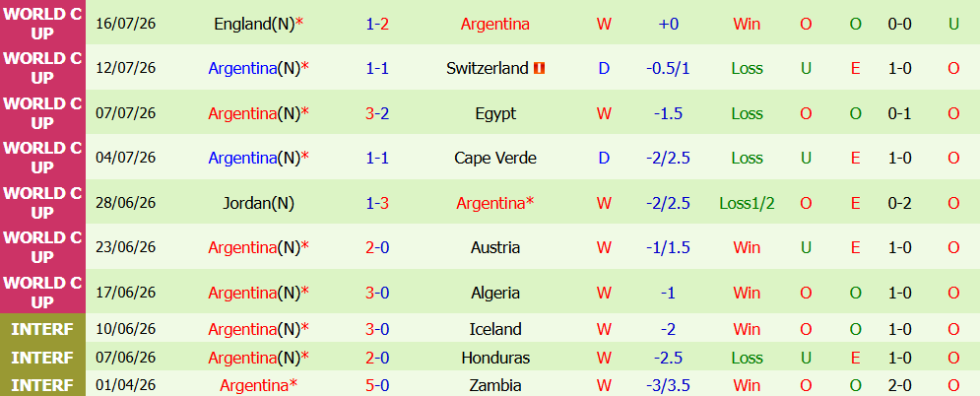
Task: Click WORLD CUP label in 16/07/26 row
Action: pos(42,23)
